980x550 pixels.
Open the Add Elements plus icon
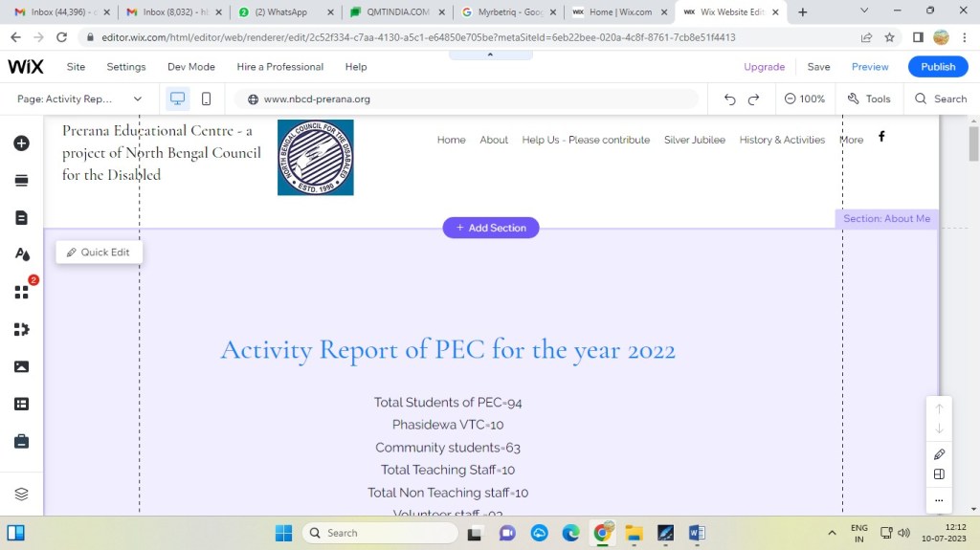(x=21, y=143)
